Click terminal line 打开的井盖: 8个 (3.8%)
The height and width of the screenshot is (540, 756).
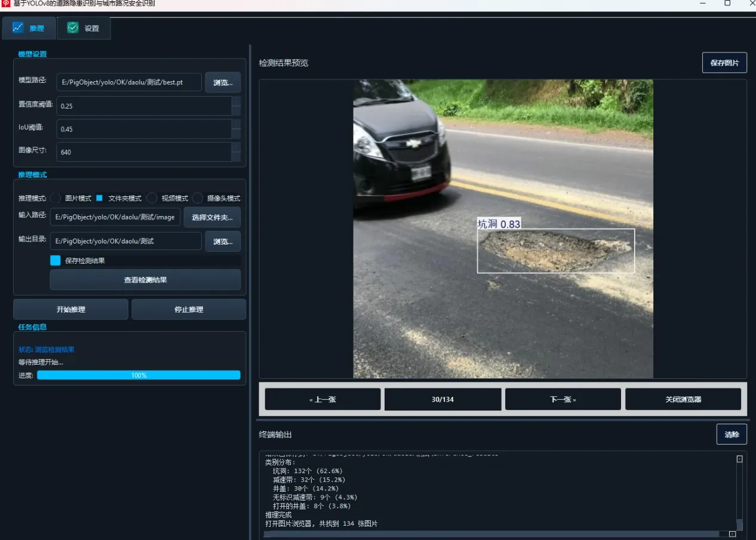[x=311, y=505]
